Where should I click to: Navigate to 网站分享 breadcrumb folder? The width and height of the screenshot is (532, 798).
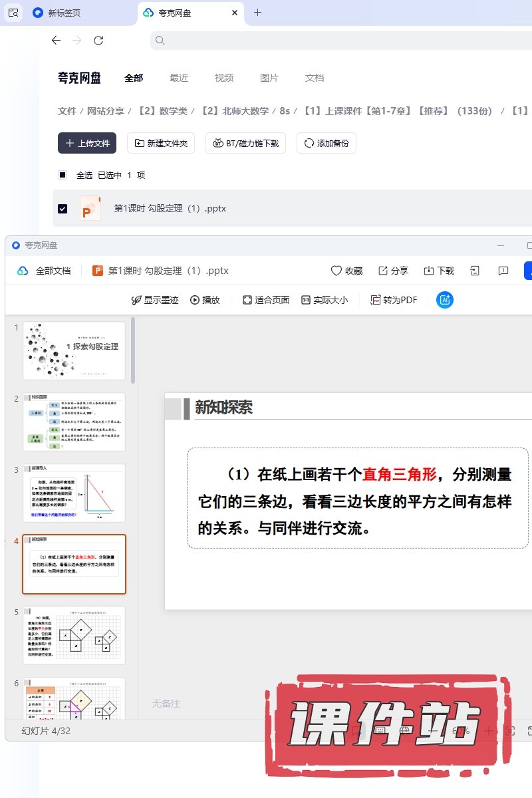pyautogui.click(x=106, y=111)
